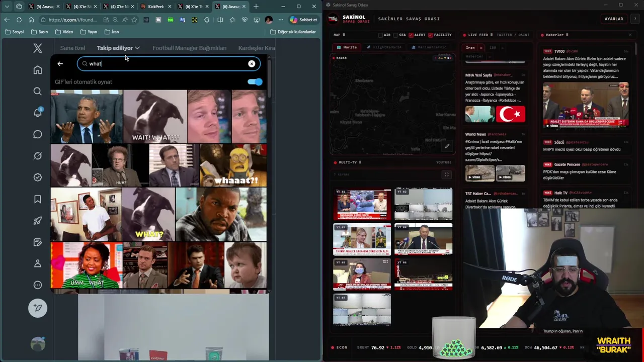Add page to favorites with star icon
Image resolution: width=644 pixels, height=362 pixels.
[134, 20]
